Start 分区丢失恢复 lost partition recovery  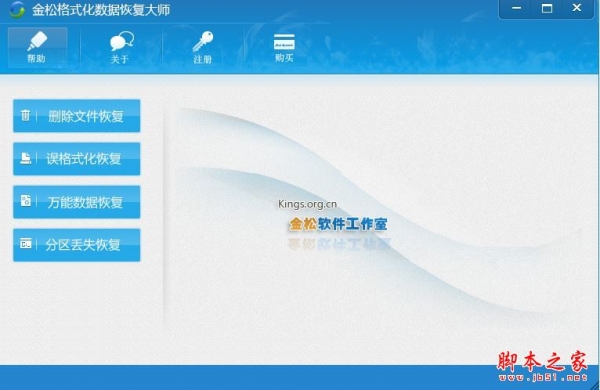pyautogui.click(x=77, y=245)
